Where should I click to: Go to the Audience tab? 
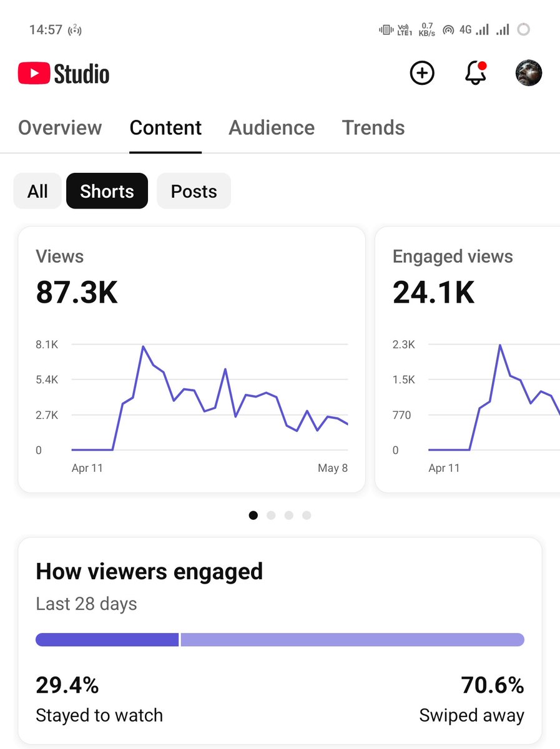click(272, 127)
